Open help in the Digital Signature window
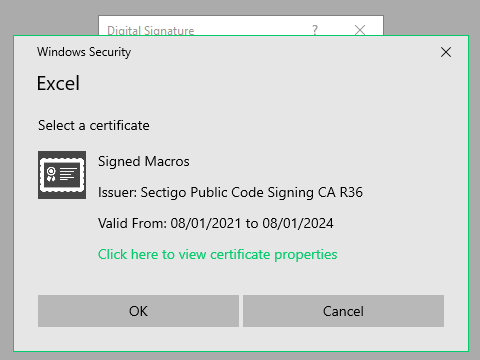The image size is (480, 360). point(315,30)
